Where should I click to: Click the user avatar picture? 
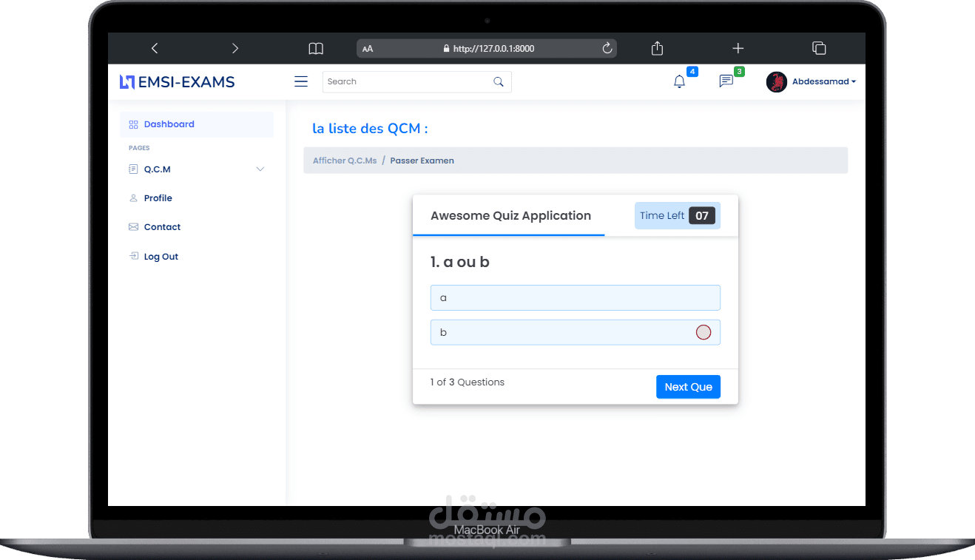click(777, 81)
